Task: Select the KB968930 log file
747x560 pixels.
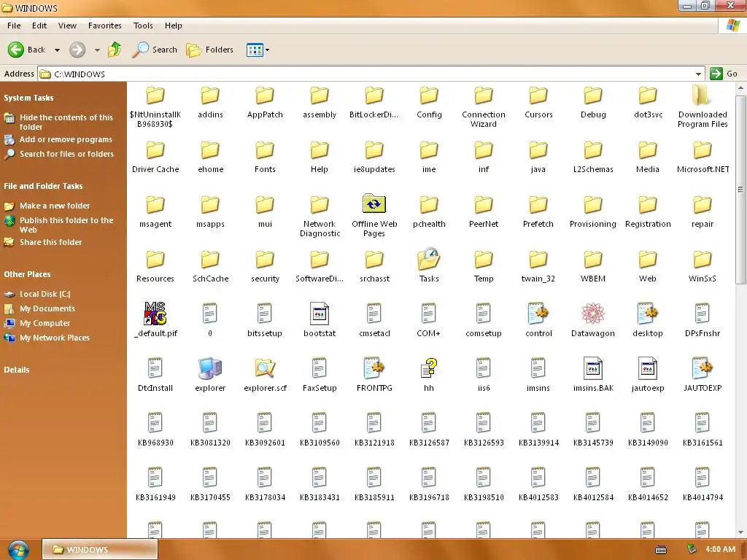Action: [155, 424]
